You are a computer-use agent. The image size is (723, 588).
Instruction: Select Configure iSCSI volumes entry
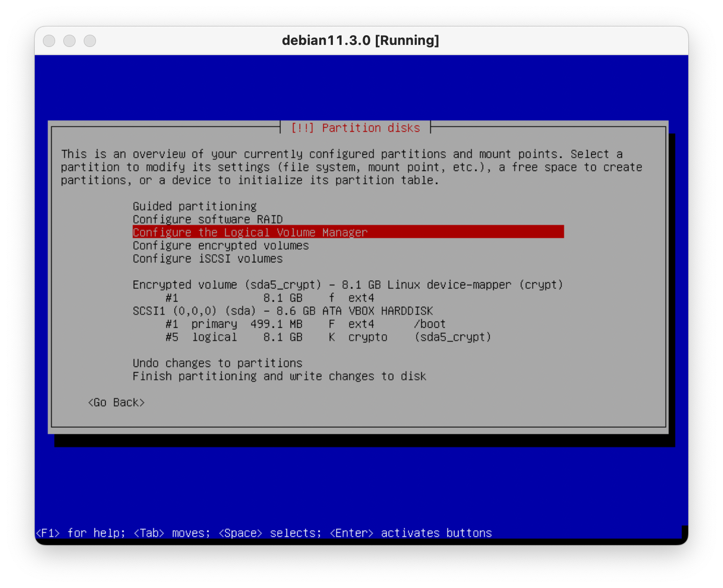(x=207, y=259)
